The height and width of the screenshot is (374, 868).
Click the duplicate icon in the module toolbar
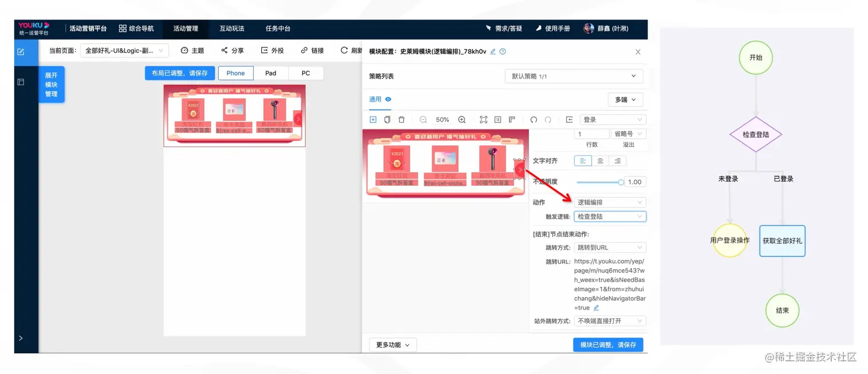pyautogui.click(x=386, y=119)
